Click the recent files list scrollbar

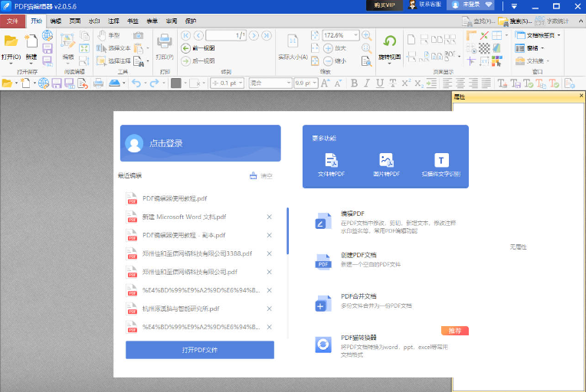(x=288, y=230)
